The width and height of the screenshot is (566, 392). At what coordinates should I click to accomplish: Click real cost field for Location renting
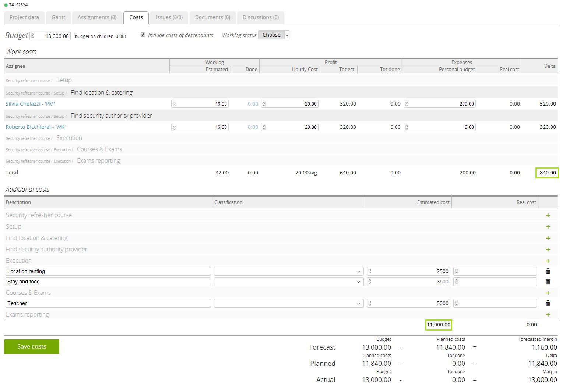click(x=495, y=271)
